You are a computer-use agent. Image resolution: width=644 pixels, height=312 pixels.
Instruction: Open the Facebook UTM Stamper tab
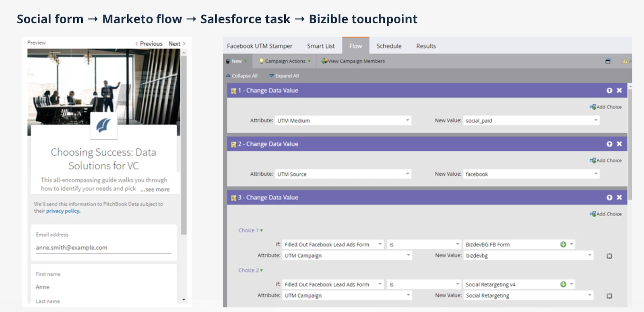260,46
